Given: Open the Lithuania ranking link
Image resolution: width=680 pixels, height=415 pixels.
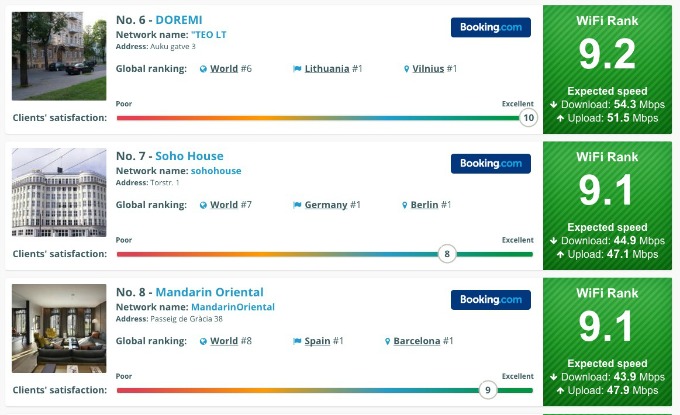Looking at the screenshot, I should pyautogui.click(x=327, y=69).
